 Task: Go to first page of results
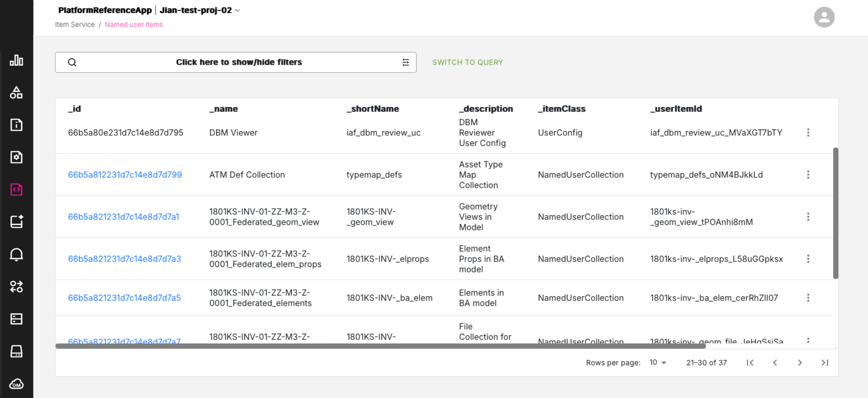(x=750, y=363)
